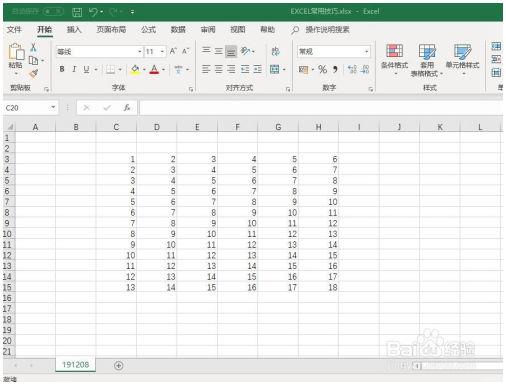Open the 公式 ribbon tab
Screen dimensions: 506x385
148,30
